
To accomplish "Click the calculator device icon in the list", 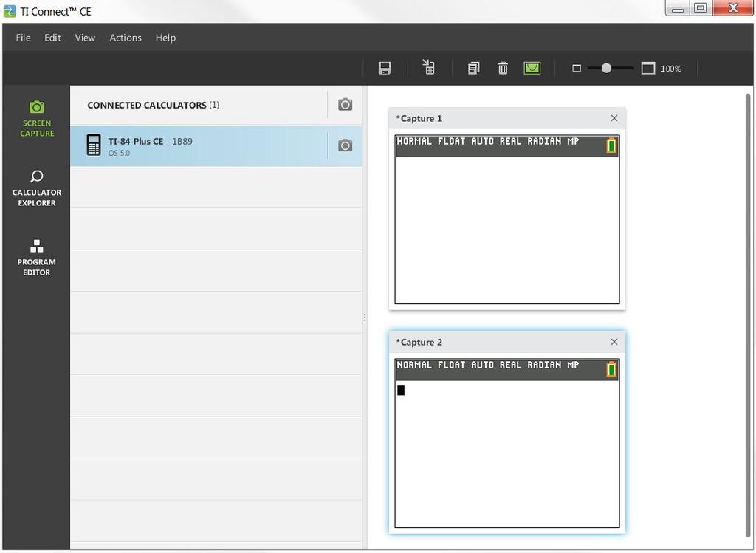I will [x=94, y=145].
